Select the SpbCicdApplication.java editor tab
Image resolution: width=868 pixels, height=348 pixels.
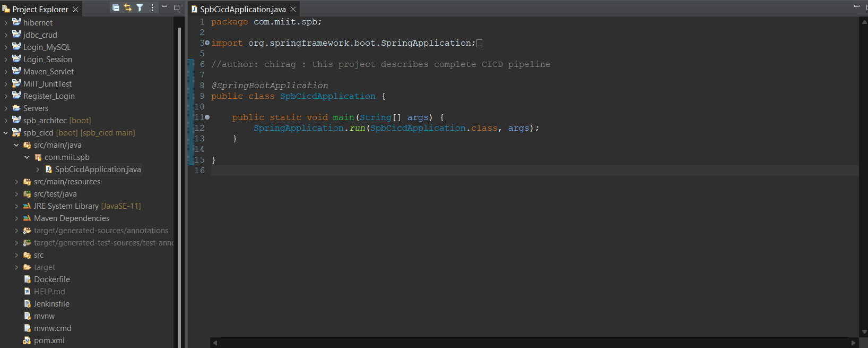point(243,10)
